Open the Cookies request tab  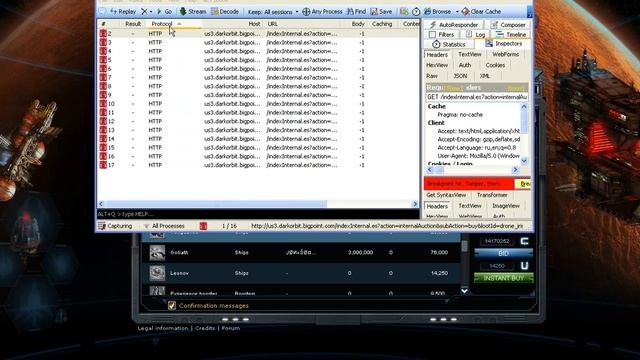[495, 65]
